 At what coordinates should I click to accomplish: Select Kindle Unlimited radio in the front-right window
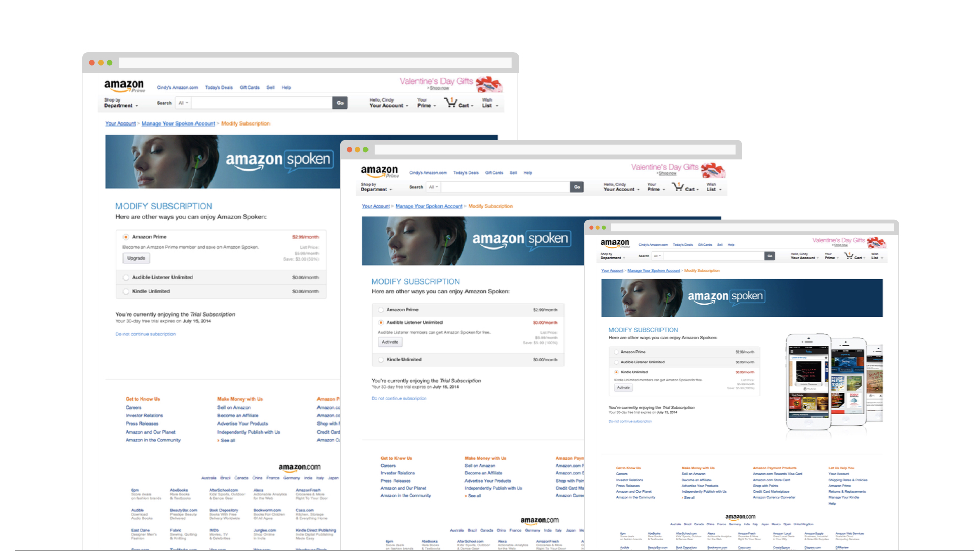616,372
